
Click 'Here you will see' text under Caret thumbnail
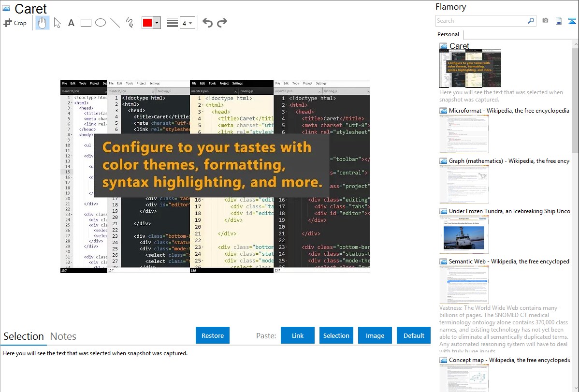coord(501,96)
